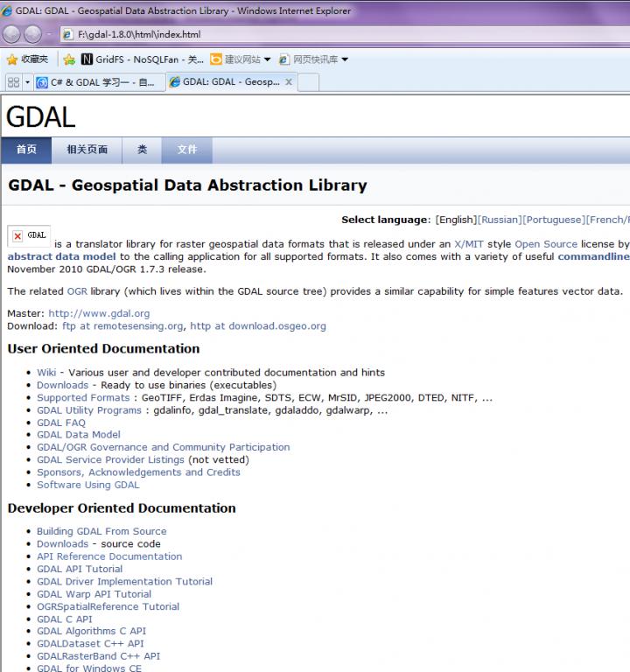
Task: Open the Building GDAL From Source link
Action: tap(101, 531)
